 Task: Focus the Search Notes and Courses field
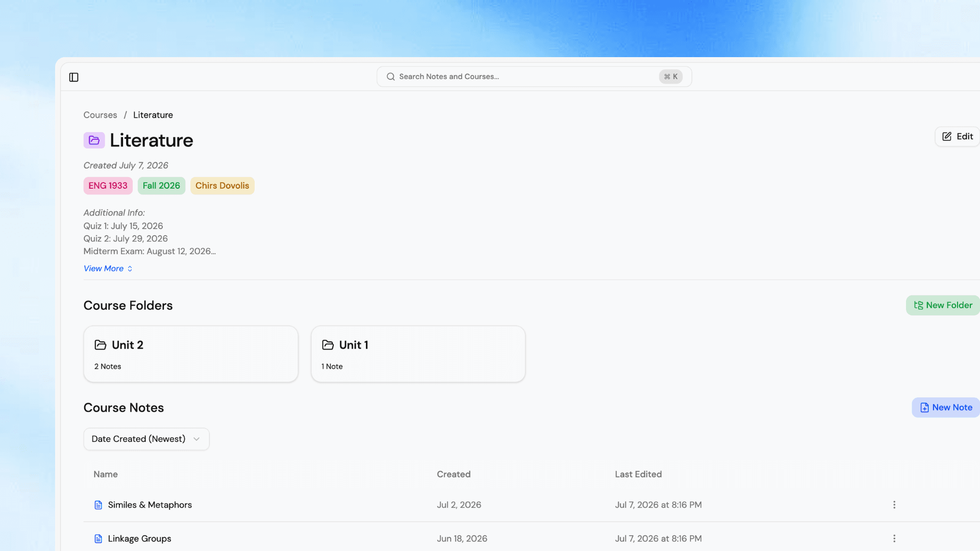click(534, 77)
